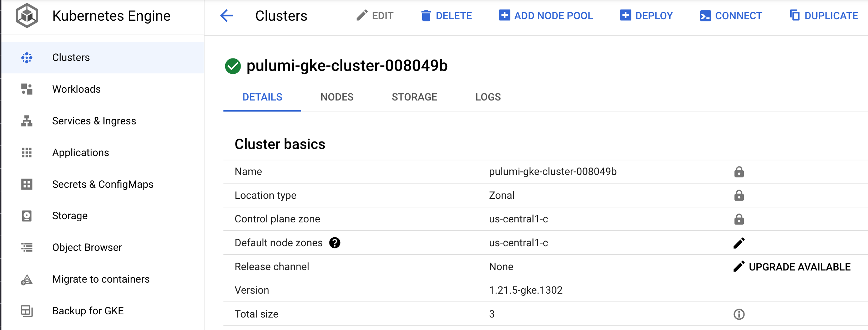Image resolution: width=868 pixels, height=330 pixels.
Task: Go back using the left arrow
Action: pyautogui.click(x=227, y=16)
